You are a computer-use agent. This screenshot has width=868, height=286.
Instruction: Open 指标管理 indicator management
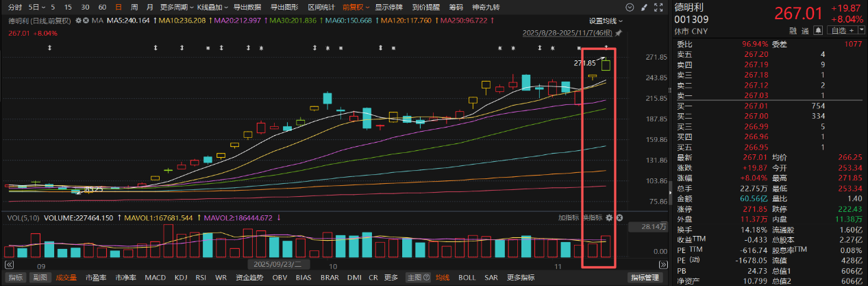click(646, 277)
